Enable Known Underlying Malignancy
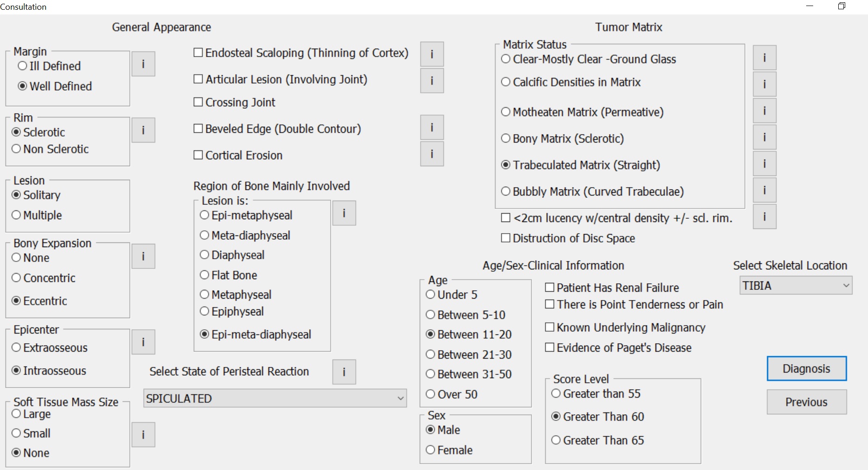868x470 pixels. (x=625, y=327)
